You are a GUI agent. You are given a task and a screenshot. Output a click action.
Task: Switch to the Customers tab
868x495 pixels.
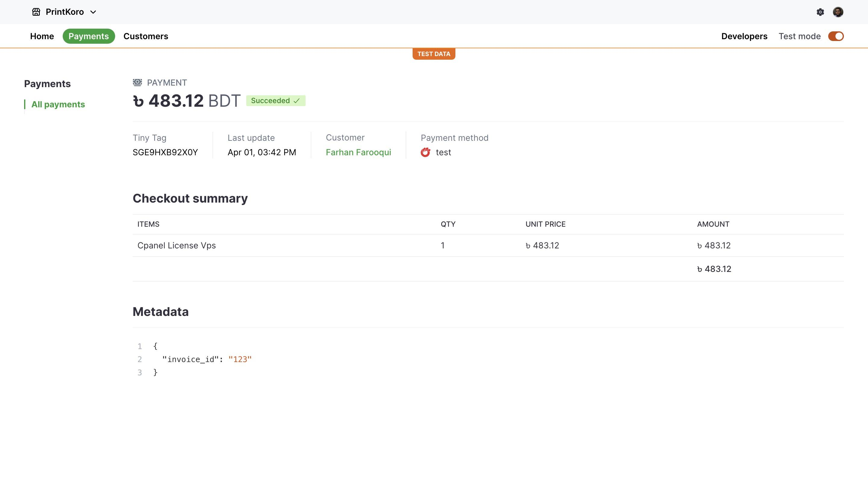(146, 36)
